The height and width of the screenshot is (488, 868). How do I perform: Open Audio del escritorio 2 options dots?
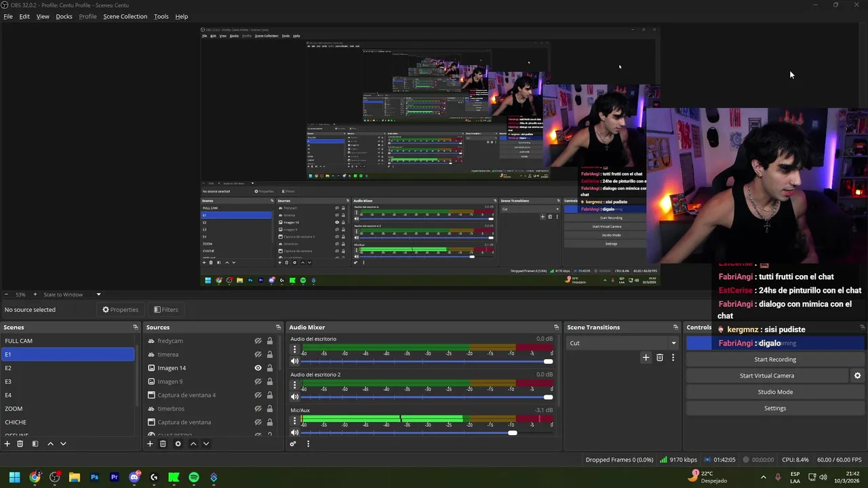click(294, 385)
